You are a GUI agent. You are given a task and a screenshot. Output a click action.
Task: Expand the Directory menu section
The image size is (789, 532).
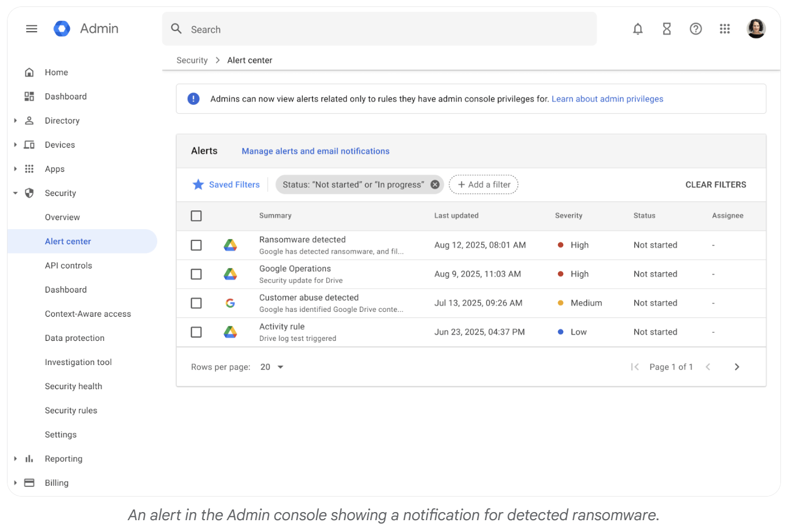pyautogui.click(x=16, y=121)
